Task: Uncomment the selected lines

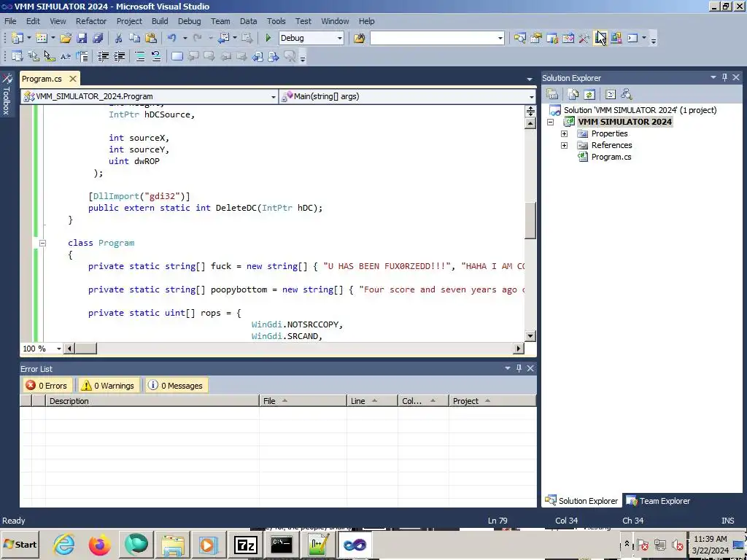Action: point(156,56)
